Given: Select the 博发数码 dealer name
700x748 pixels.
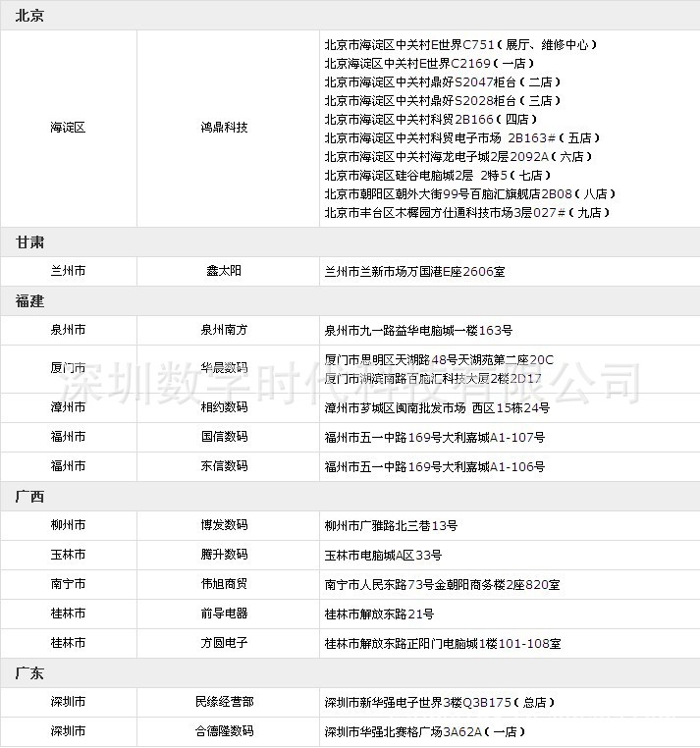Looking at the screenshot, I should [x=224, y=525].
